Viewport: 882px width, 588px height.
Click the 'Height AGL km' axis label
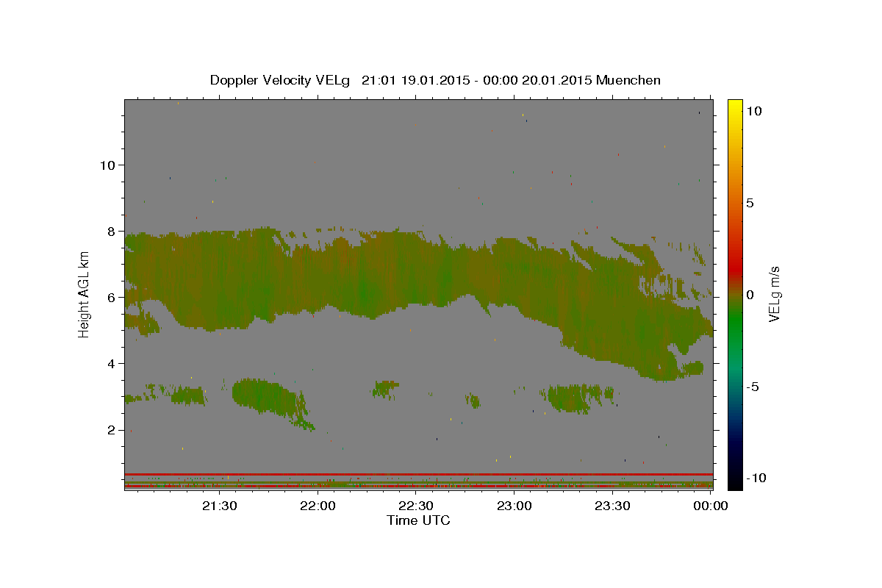click(x=84, y=294)
